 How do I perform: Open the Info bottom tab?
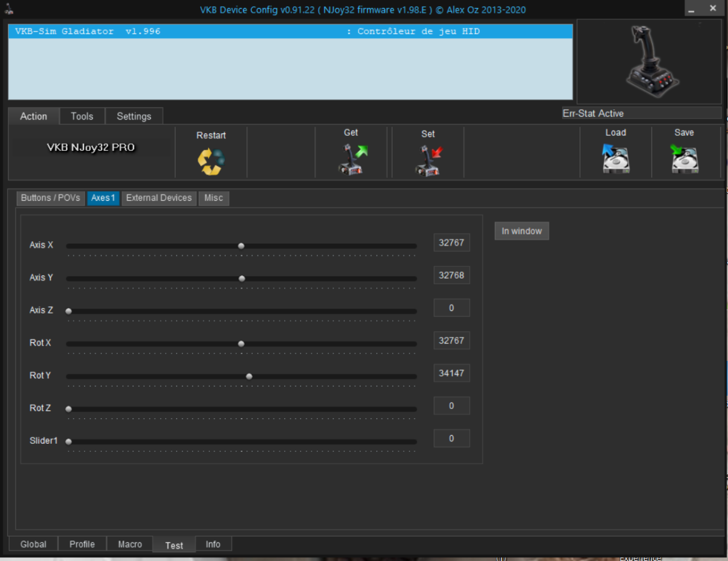click(x=213, y=544)
